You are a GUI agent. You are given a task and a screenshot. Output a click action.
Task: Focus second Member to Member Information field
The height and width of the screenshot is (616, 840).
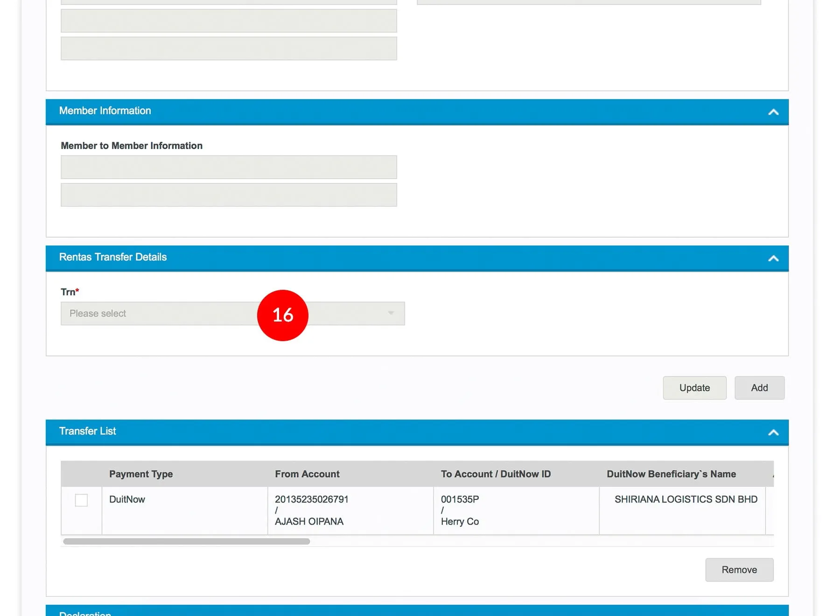coord(229,195)
